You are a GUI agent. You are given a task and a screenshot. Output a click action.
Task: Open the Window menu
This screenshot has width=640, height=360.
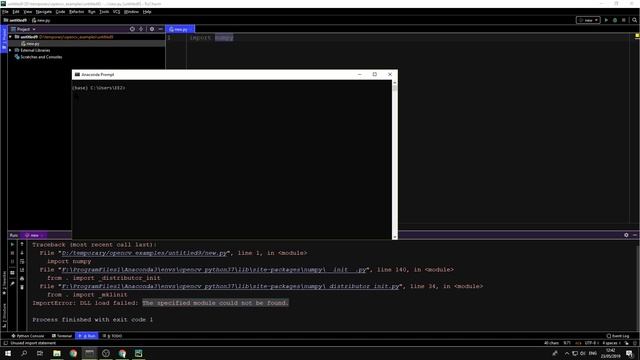131,12
